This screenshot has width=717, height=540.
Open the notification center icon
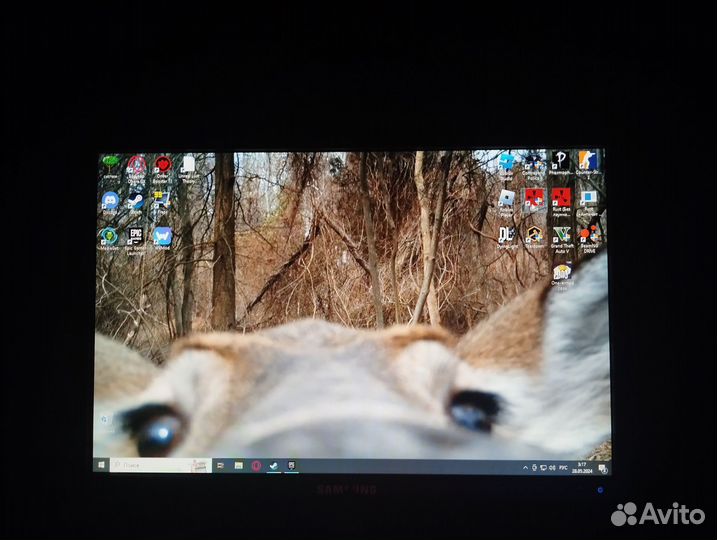click(603, 468)
